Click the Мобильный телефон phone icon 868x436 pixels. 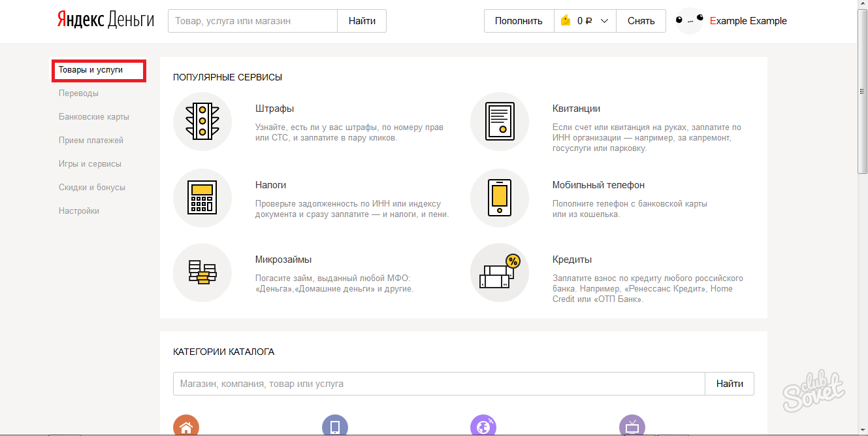(x=500, y=198)
